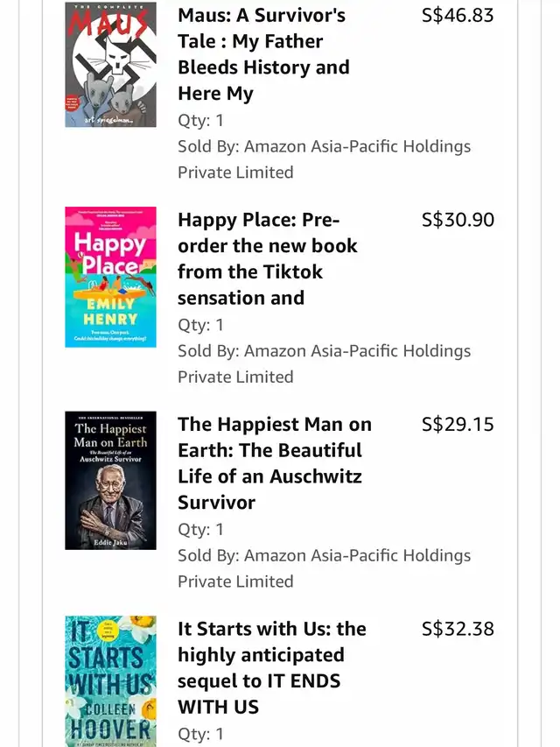Viewport: 560px width, 747px height.
Task: Click Private Limited text below Maus seller
Action: point(235,172)
